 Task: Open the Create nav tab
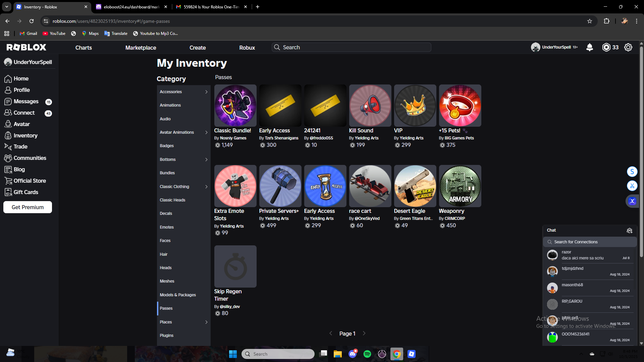point(198,48)
